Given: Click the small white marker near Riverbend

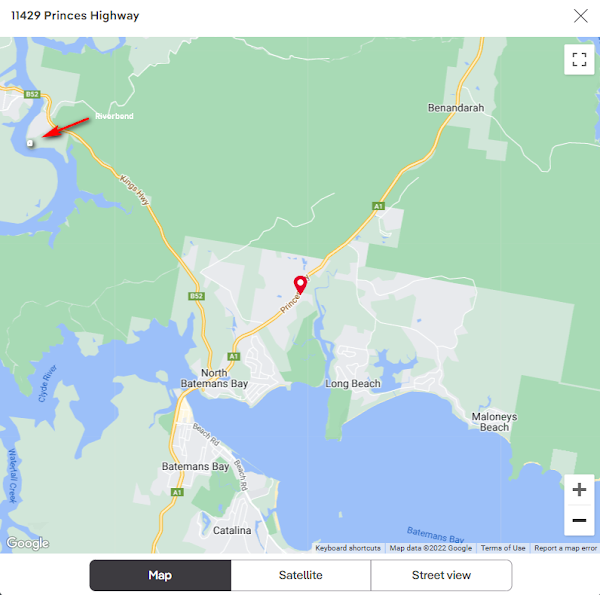Looking at the screenshot, I should pyautogui.click(x=30, y=143).
